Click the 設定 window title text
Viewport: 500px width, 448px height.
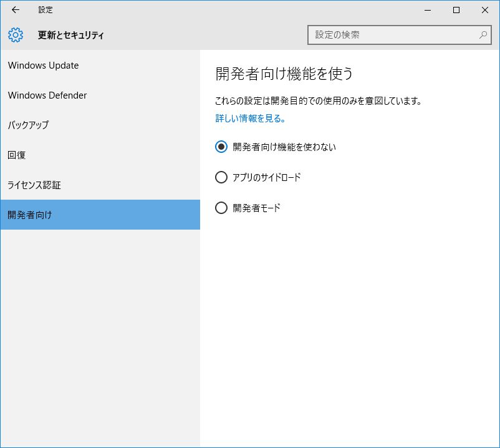[46, 10]
